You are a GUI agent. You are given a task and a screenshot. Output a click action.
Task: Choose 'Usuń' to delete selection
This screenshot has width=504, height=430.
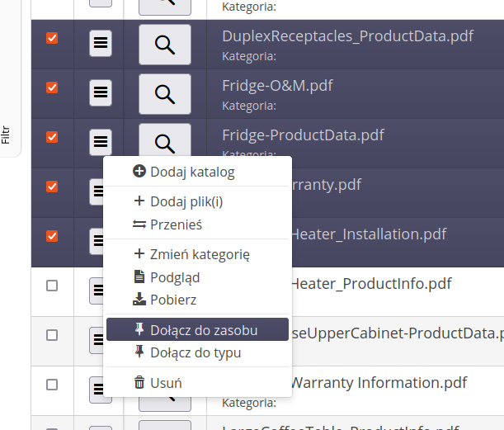tap(165, 383)
